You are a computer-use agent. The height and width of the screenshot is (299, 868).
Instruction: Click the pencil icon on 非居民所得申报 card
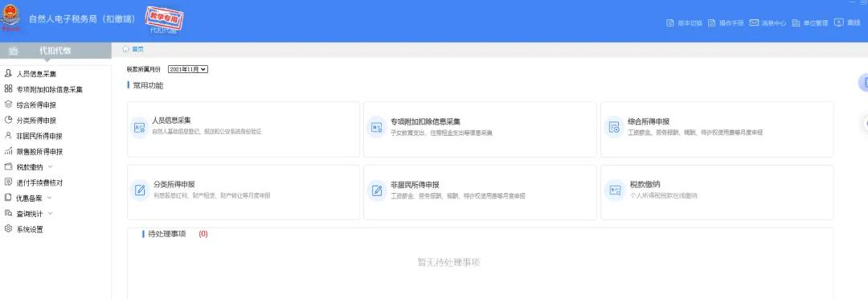coord(376,190)
